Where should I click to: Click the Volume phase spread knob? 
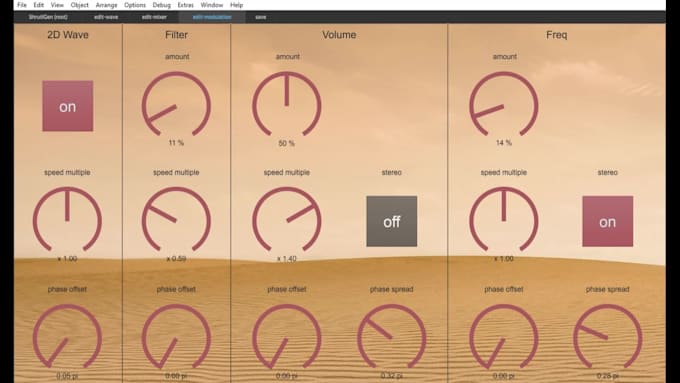pyautogui.click(x=392, y=337)
